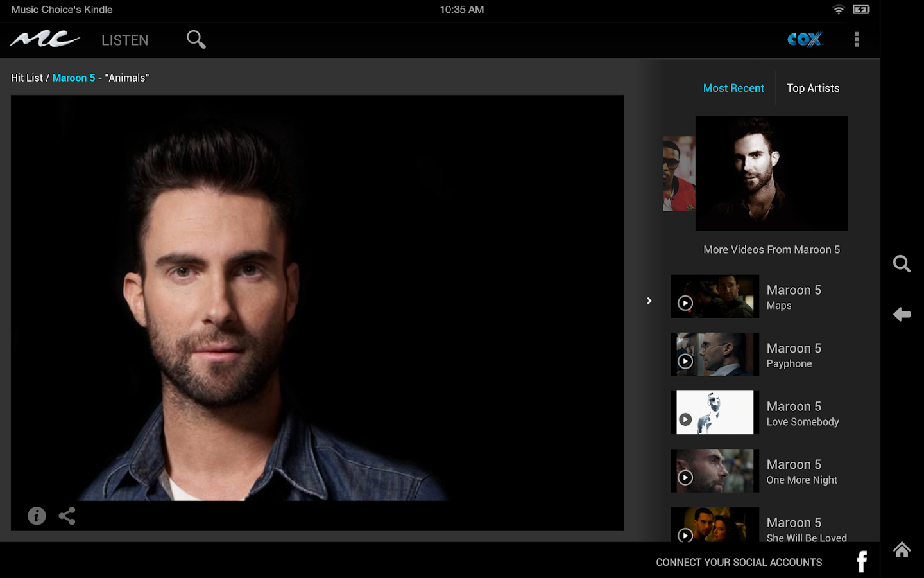924x578 pixels.
Task: Play the She Will Be Loved video
Action: coord(715,525)
